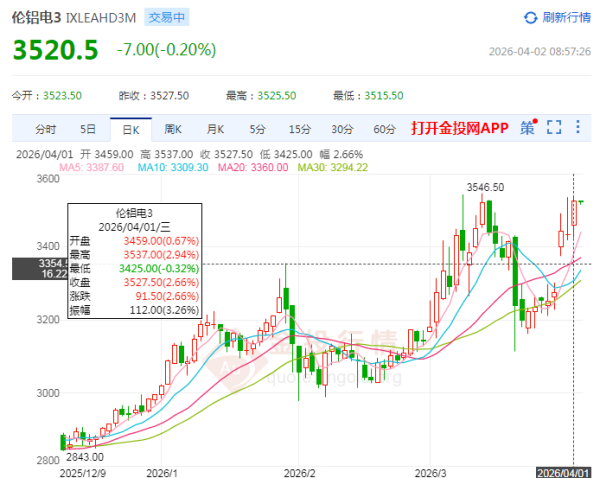Click the MA5: 3387.60 legend label
Viewport: 600px width, 478px height.
(x=91, y=168)
